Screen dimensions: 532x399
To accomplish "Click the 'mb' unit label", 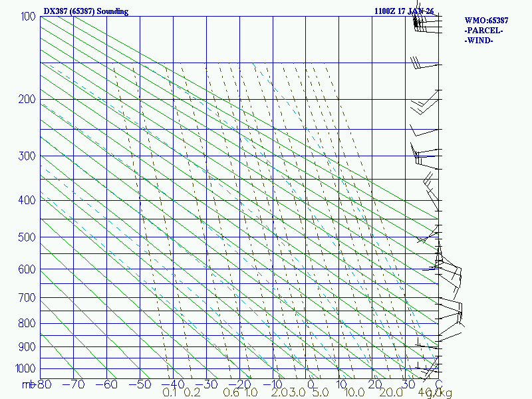I will tap(29, 385).
